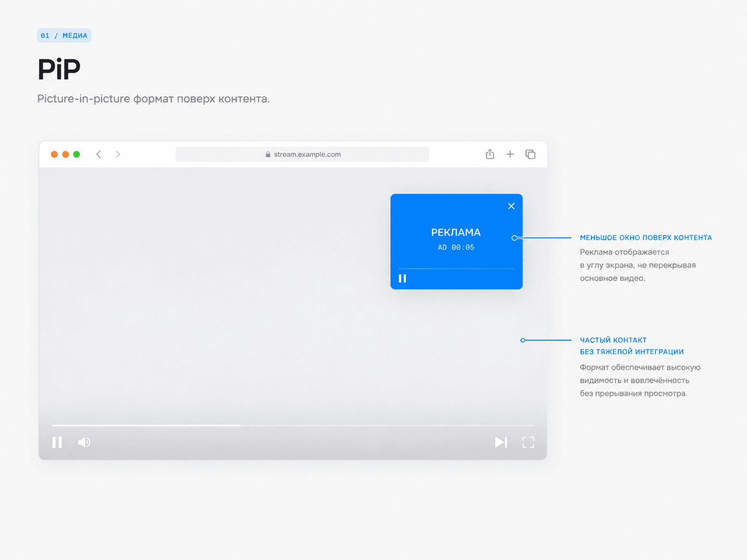The image size is (747, 560).
Task: Mute the main video volume
Action: tap(84, 442)
